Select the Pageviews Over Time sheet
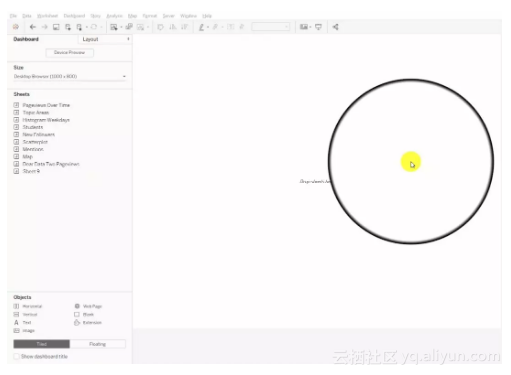 42,105
